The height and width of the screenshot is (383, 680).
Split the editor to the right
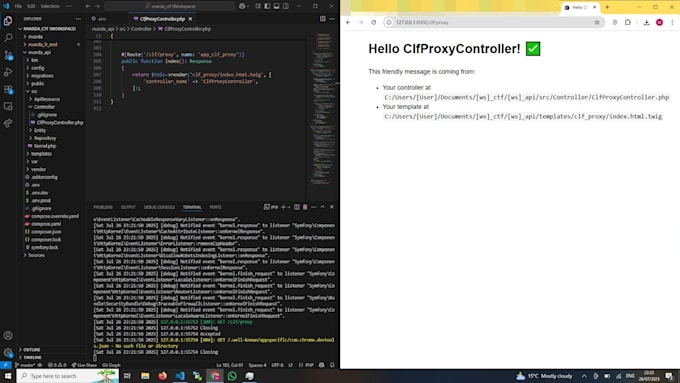click(323, 19)
